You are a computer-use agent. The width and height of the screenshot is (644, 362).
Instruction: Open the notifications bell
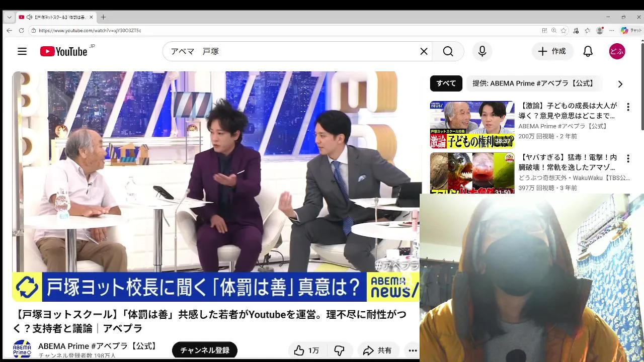pyautogui.click(x=588, y=51)
